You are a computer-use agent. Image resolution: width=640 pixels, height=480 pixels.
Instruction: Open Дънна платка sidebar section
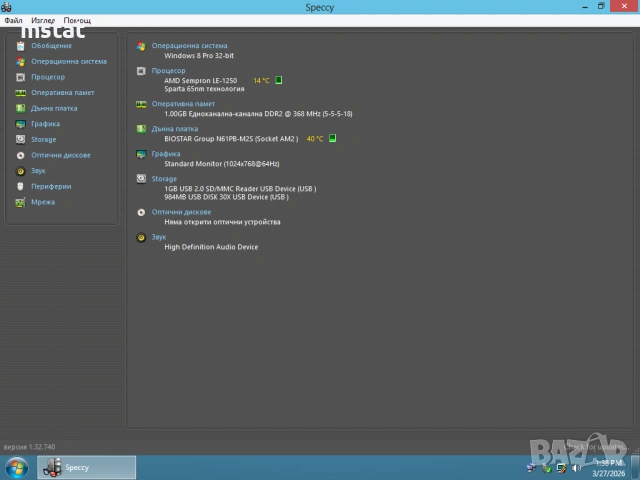[x=53, y=108]
